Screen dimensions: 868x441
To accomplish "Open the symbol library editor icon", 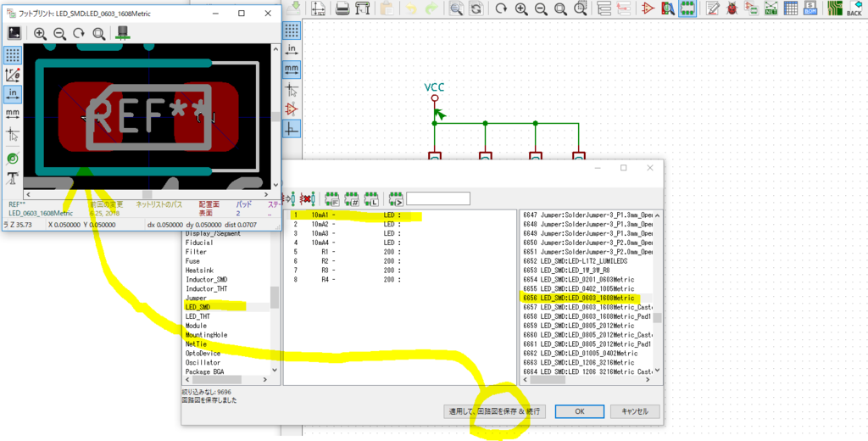I will 647,8.
